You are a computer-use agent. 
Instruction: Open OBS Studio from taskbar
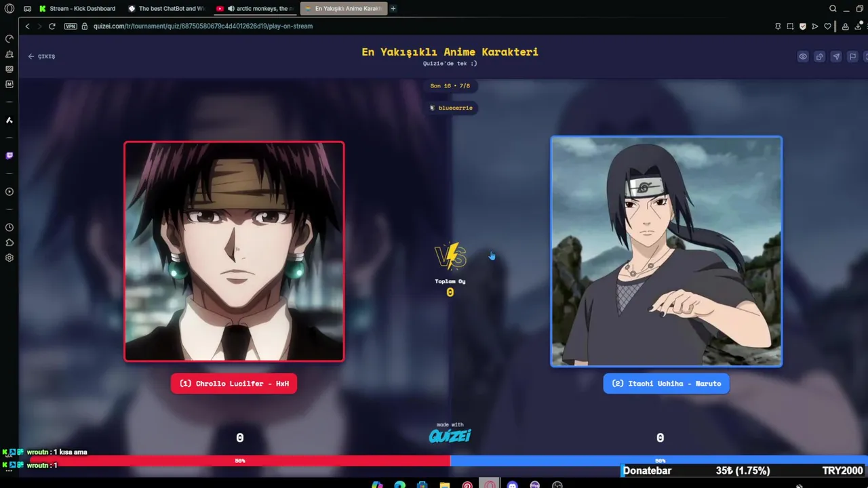click(x=557, y=485)
